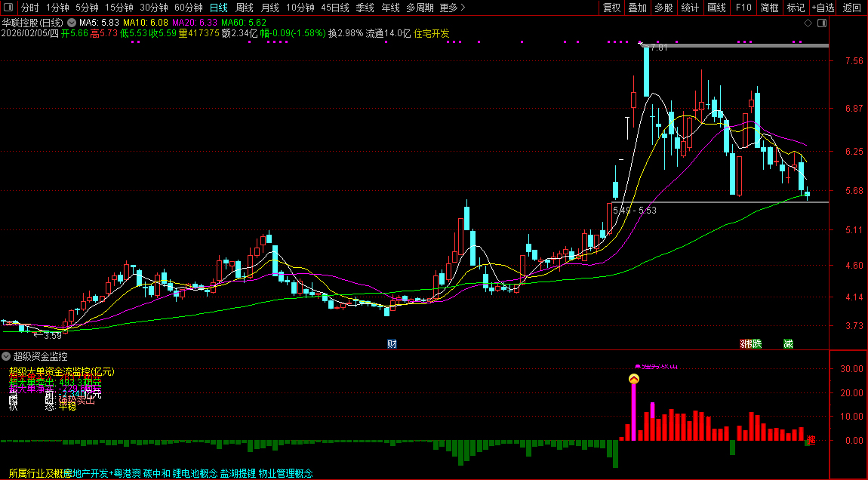
Task: Click the MA60: 5.62 value
Action: pyautogui.click(x=244, y=23)
